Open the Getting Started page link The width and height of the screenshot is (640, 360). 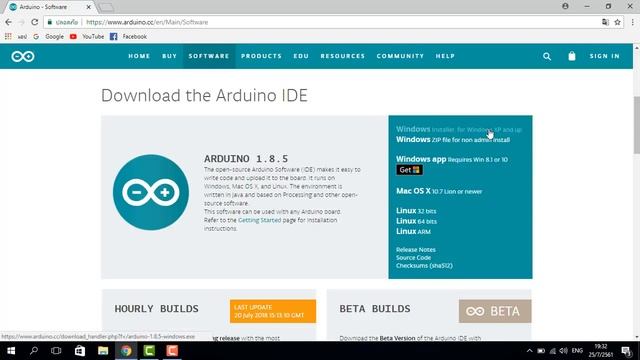point(260,220)
